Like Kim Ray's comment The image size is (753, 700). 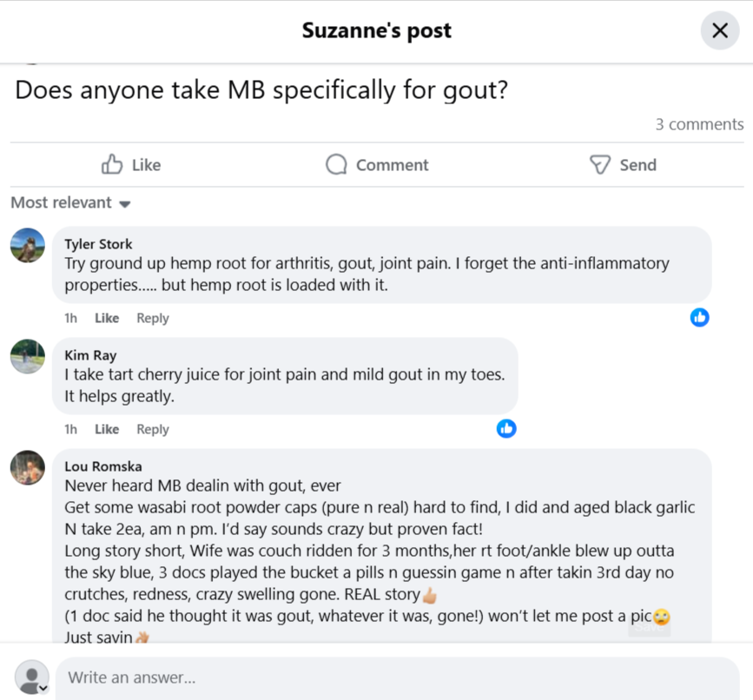pyautogui.click(x=107, y=429)
